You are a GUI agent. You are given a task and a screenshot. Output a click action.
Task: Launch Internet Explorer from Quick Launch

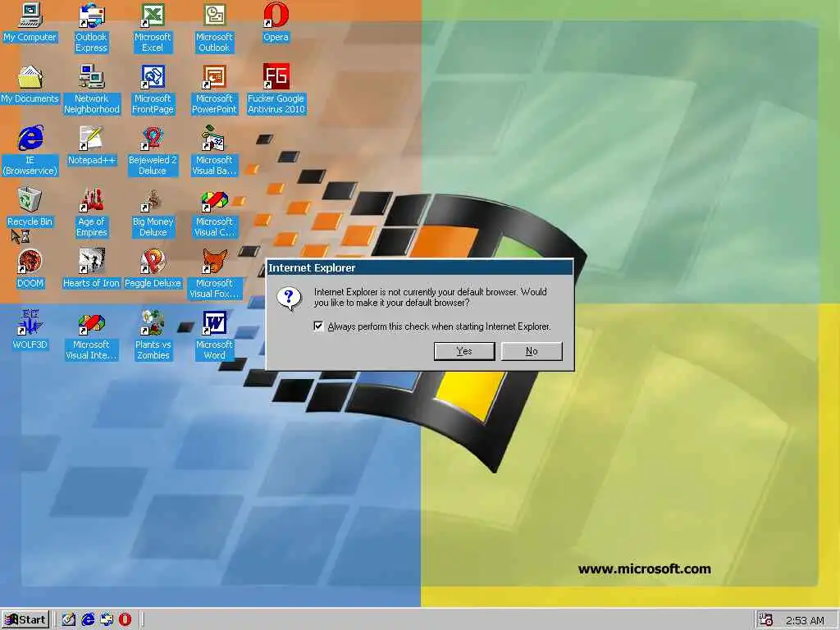point(88,620)
